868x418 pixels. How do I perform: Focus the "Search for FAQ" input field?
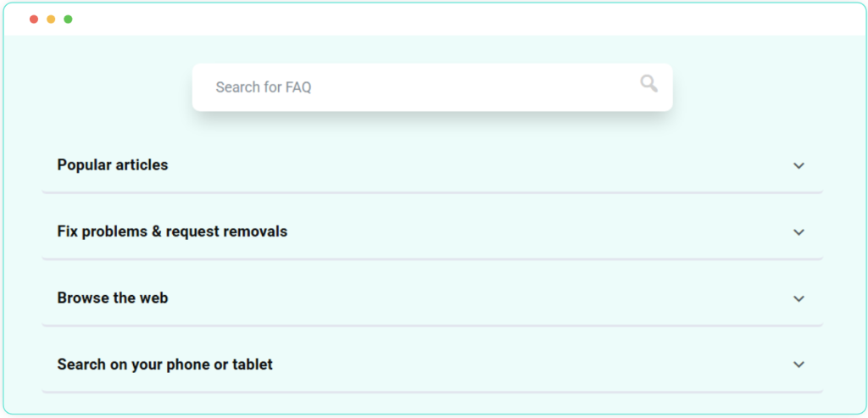click(x=264, y=87)
